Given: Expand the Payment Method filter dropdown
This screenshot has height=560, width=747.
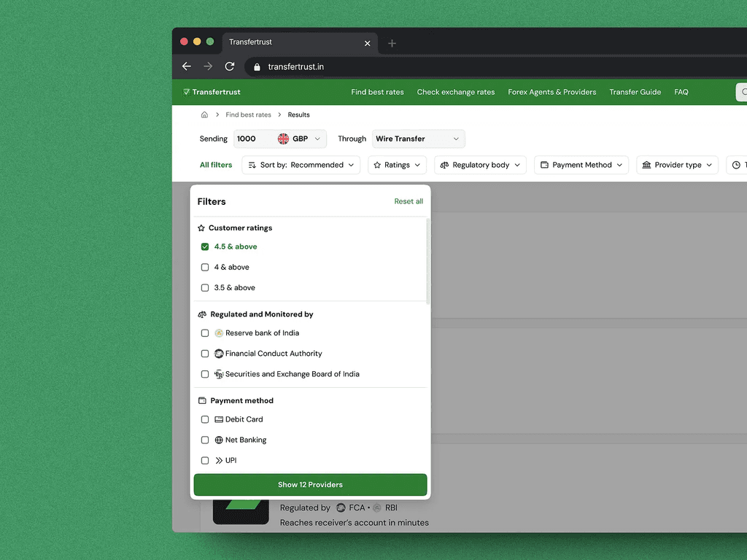Looking at the screenshot, I should [x=581, y=165].
